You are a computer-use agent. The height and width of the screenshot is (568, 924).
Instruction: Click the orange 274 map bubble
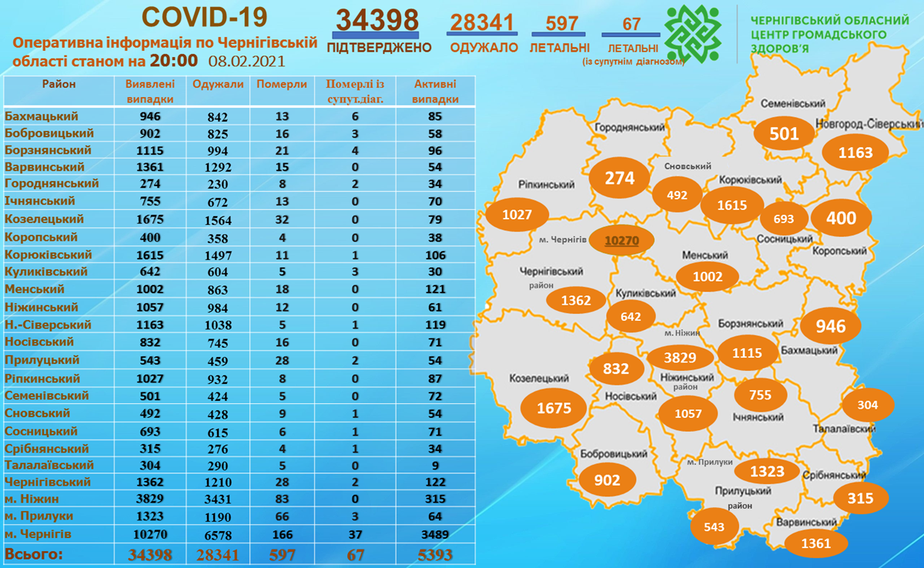(x=619, y=179)
